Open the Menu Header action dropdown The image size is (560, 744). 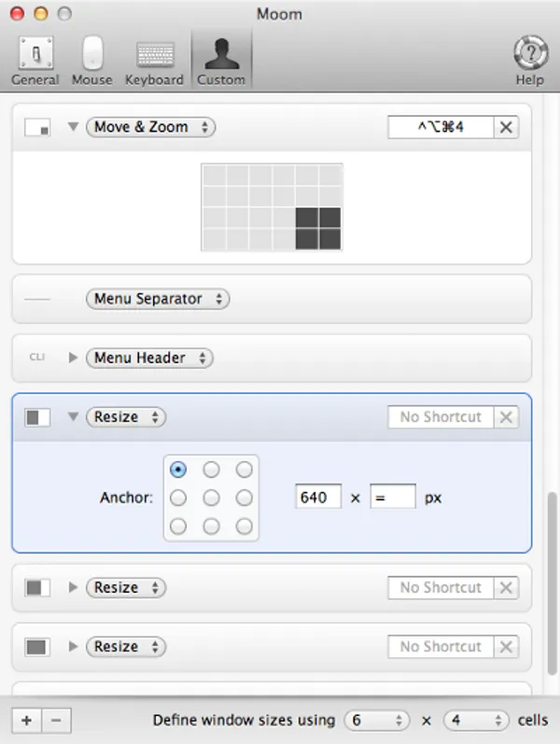(x=149, y=358)
